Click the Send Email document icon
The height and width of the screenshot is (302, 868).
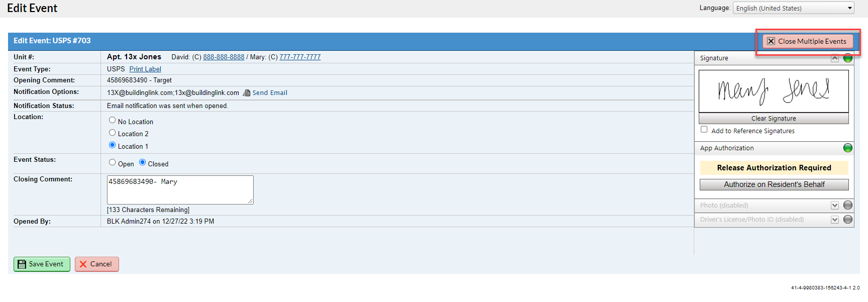point(247,92)
